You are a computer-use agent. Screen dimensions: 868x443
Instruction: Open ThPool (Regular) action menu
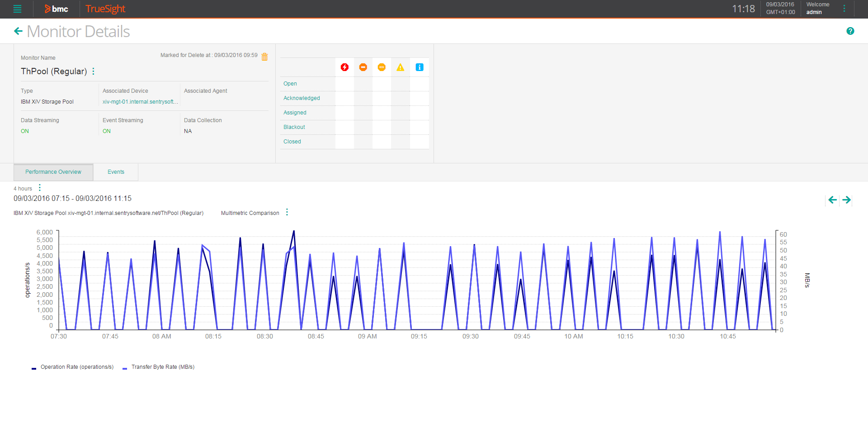[x=94, y=71]
